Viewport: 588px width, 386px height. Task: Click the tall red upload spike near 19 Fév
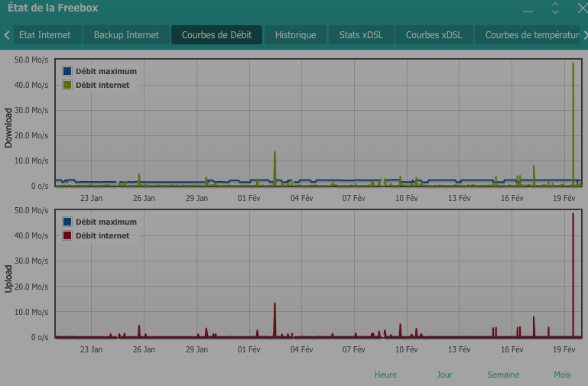click(x=573, y=274)
